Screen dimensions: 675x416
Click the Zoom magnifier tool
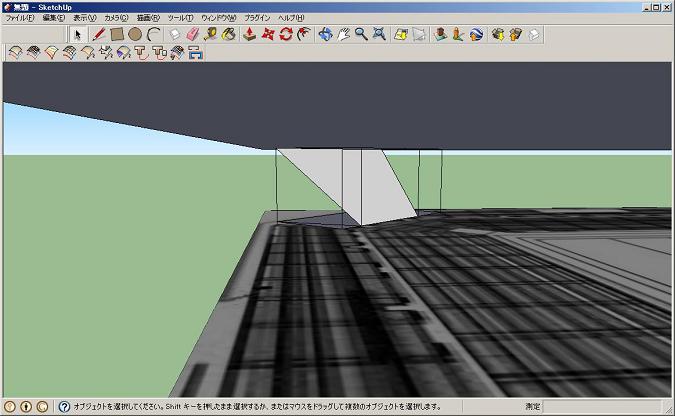pos(361,35)
